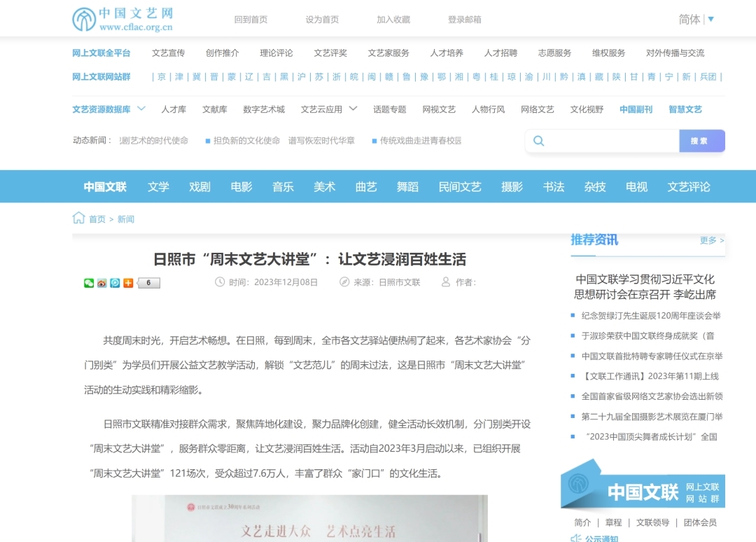Screen dimensions: 756x542
Task: Click the 中国文艺网 site logo
Action: [x=122, y=20]
